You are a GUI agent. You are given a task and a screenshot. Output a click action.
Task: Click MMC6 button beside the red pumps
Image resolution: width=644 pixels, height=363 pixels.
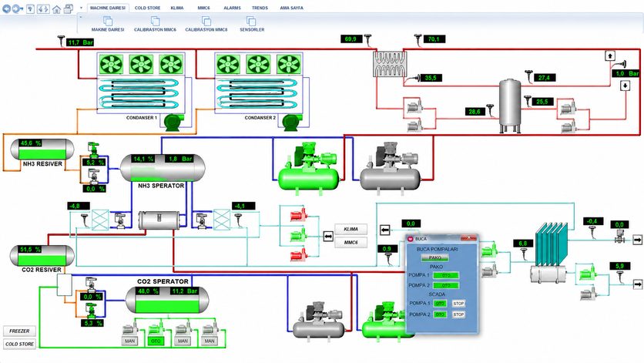click(351, 243)
